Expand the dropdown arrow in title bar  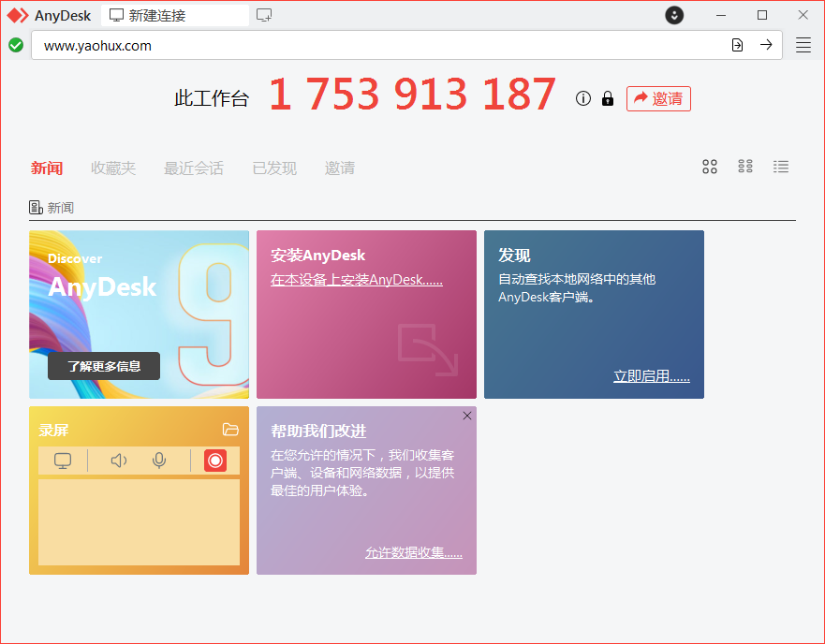pyautogui.click(x=674, y=15)
